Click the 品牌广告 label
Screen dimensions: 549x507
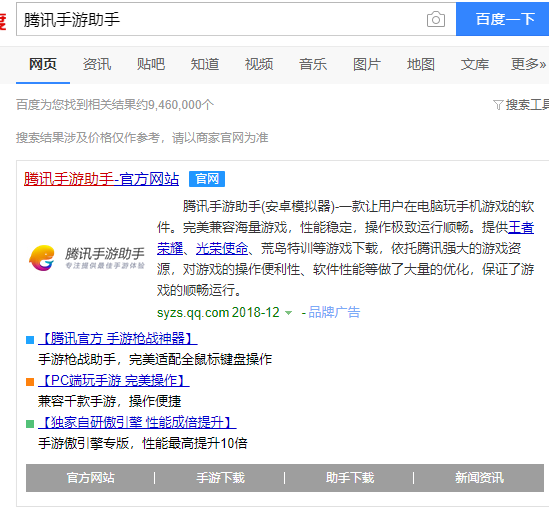334,312
